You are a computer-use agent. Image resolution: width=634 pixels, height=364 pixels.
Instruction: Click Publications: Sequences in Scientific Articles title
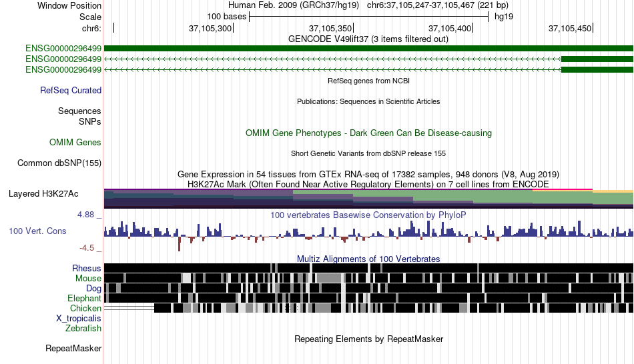(x=368, y=101)
